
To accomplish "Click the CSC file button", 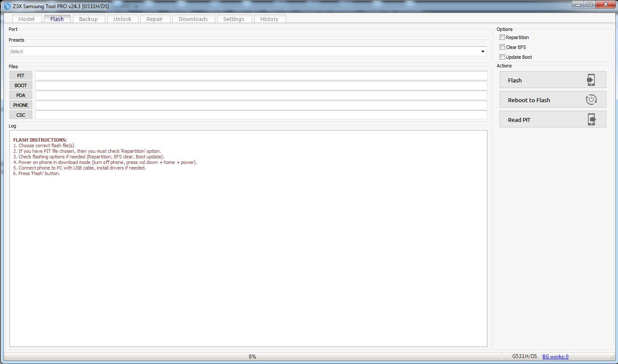I will point(21,115).
